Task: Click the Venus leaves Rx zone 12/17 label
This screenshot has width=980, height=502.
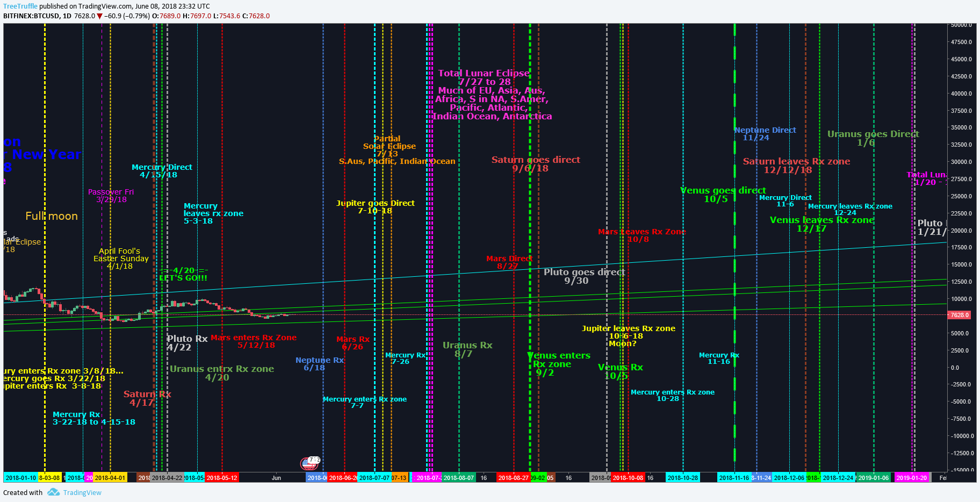Action: pos(822,224)
